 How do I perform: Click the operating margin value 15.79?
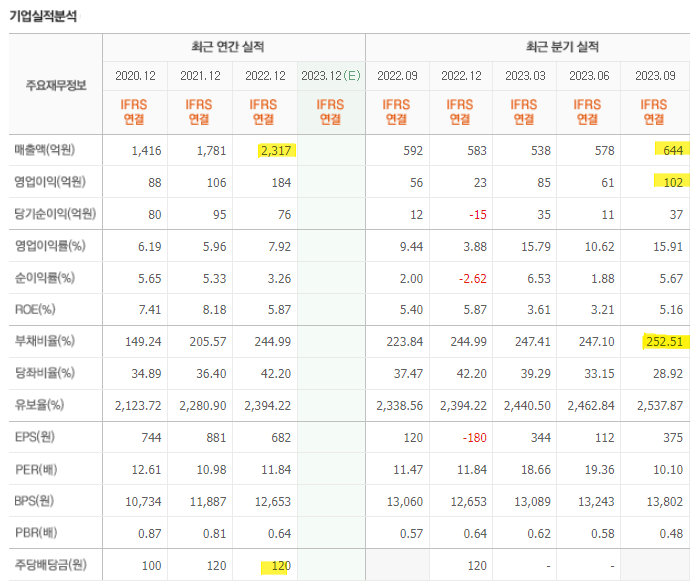[x=536, y=246]
